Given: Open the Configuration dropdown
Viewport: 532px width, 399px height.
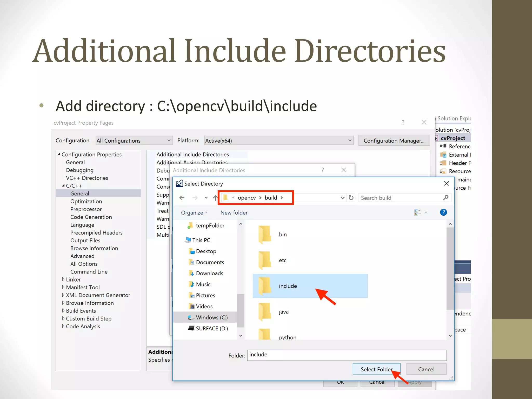Looking at the screenshot, I should click(x=134, y=141).
